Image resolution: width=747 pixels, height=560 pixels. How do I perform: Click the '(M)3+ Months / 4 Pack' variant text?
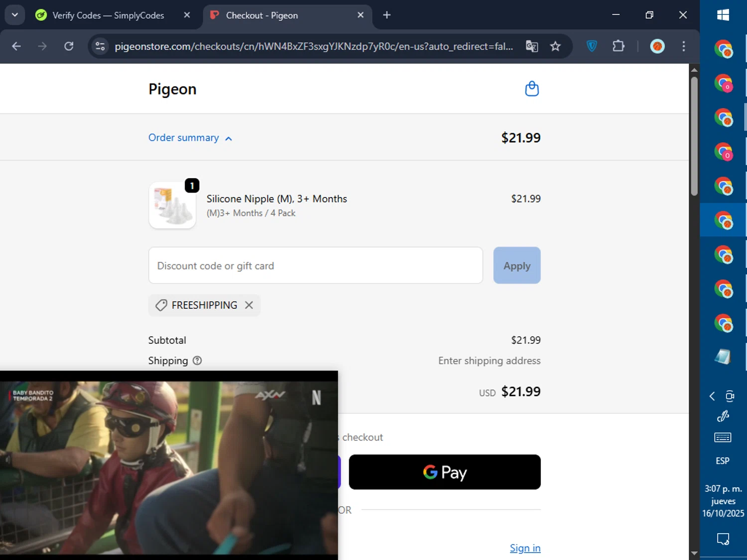coord(251,213)
